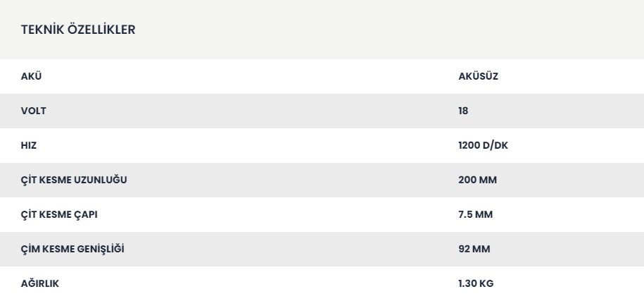Select the AĞIRLIK row label
Screen dimensions: 644x301
coord(40,283)
